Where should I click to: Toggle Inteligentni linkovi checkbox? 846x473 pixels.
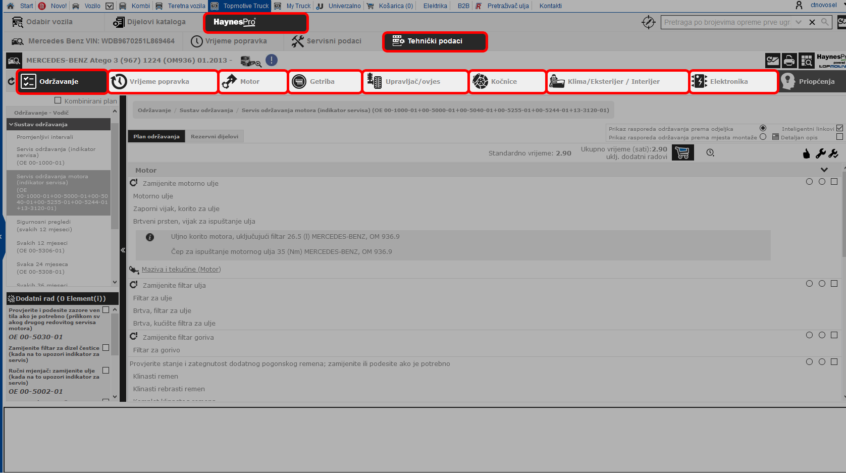(840, 128)
